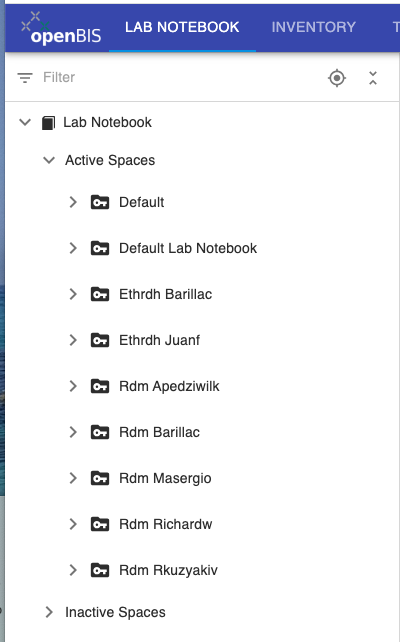The image size is (400, 642).
Task: Click the filter lines icon
Action: click(x=25, y=77)
